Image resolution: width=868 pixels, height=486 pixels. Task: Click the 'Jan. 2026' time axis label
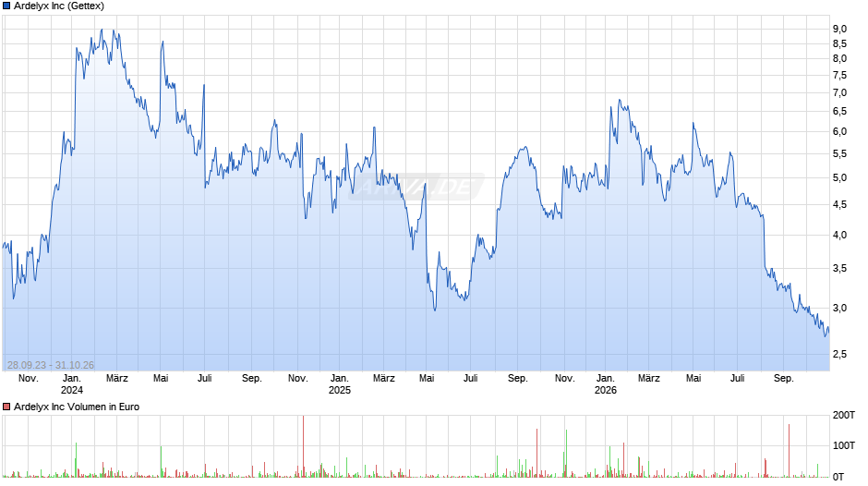[x=606, y=384]
